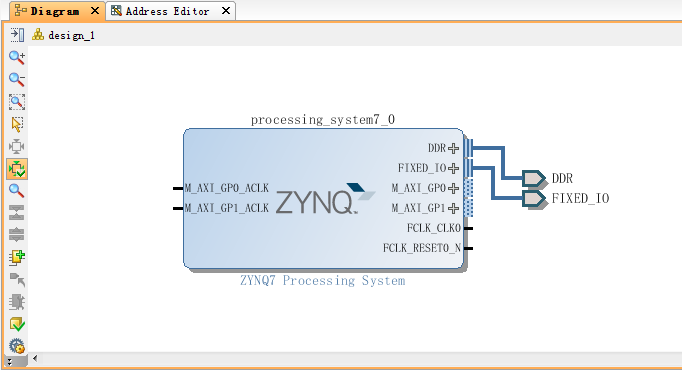Click the ZYNQ7 Processing System label

tap(323, 280)
